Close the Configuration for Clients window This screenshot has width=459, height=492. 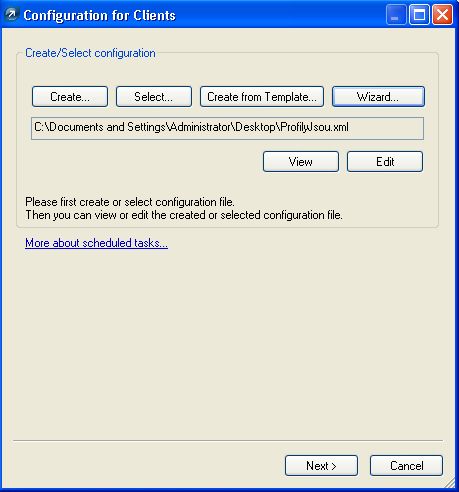click(x=442, y=15)
